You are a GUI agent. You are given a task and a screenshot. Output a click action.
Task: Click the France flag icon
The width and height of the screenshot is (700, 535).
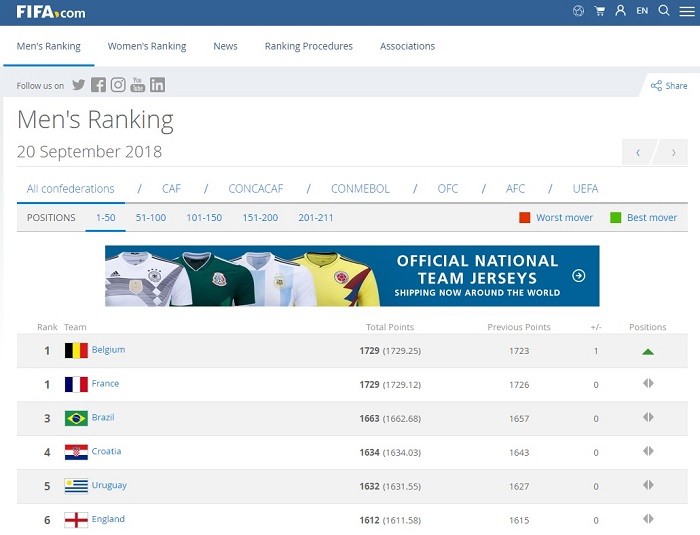click(x=76, y=385)
